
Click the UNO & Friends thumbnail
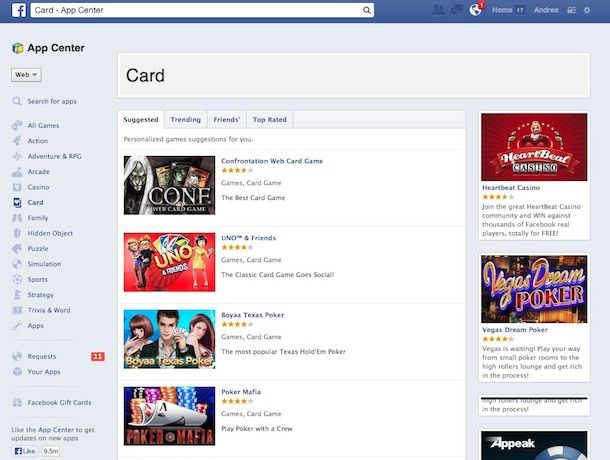169,262
